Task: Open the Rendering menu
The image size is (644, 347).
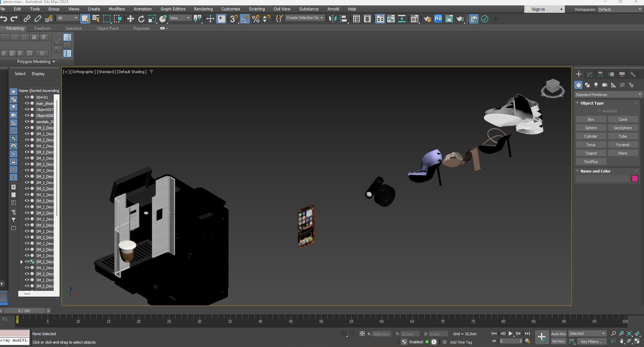Action: tap(203, 9)
